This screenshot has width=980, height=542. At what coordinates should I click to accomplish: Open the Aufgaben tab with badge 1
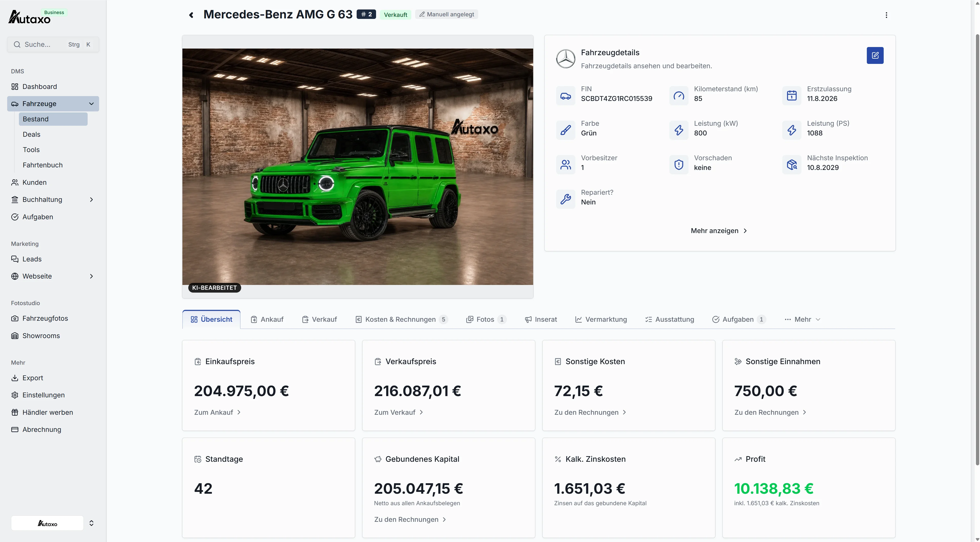pos(739,320)
